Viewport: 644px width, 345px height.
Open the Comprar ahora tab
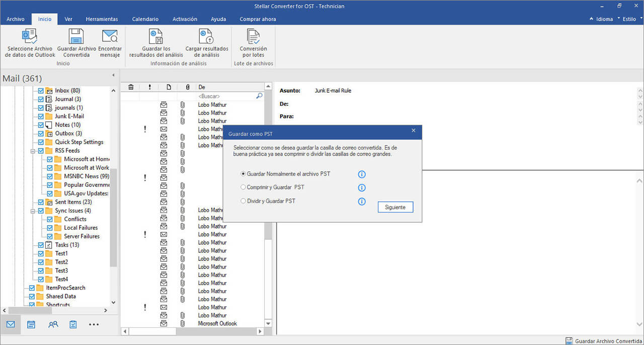[258, 19]
